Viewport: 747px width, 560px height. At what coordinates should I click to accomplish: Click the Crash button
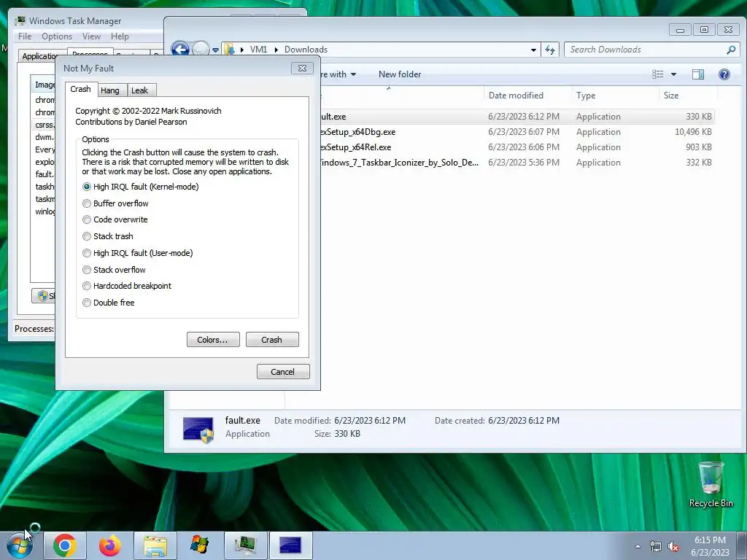click(272, 340)
